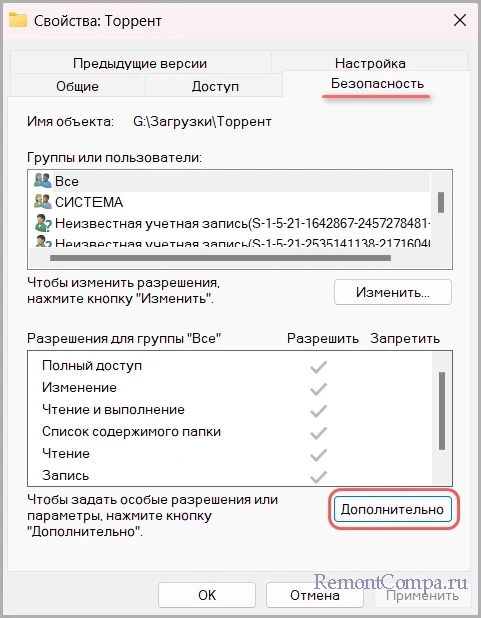The width and height of the screenshot is (481, 618).
Task: Select the Все group icon
Action: [42, 181]
